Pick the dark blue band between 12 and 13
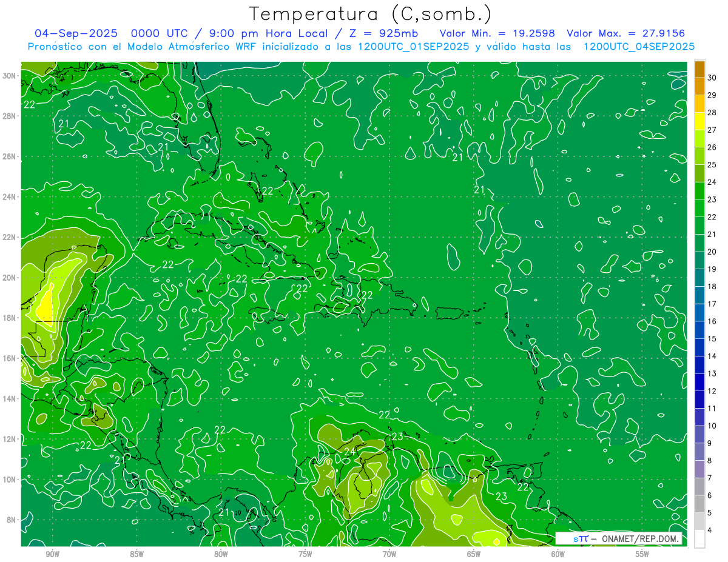728x562 pixels. (x=699, y=382)
